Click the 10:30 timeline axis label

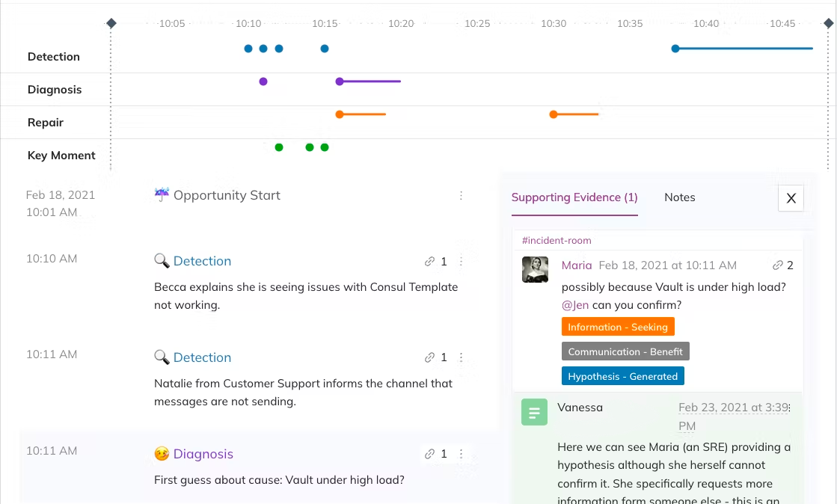pos(554,23)
